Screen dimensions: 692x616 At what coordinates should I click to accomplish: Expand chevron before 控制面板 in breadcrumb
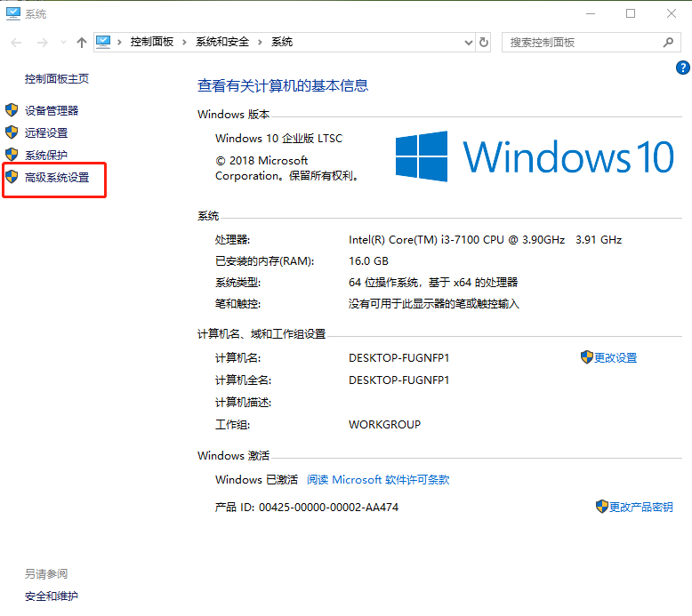point(119,43)
